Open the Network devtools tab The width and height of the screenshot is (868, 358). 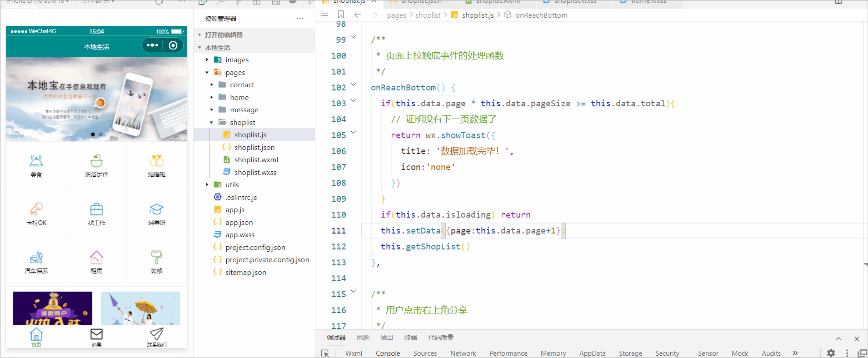pyautogui.click(x=463, y=353)
